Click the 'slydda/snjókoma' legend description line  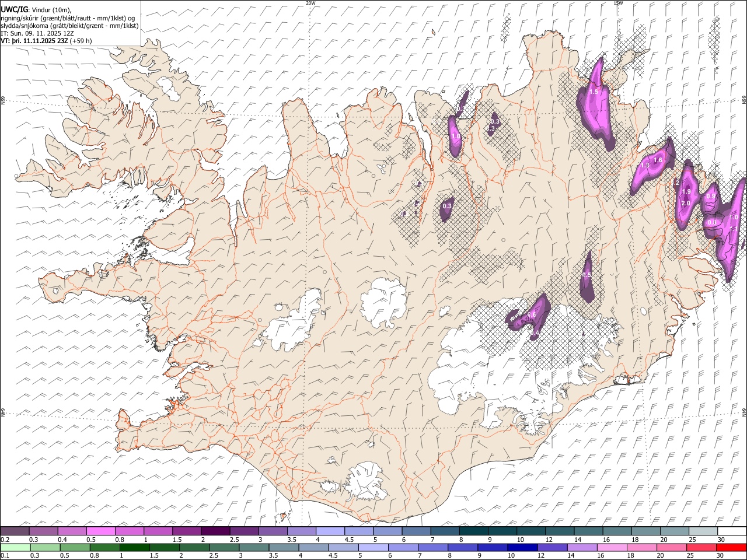[69, 26]
